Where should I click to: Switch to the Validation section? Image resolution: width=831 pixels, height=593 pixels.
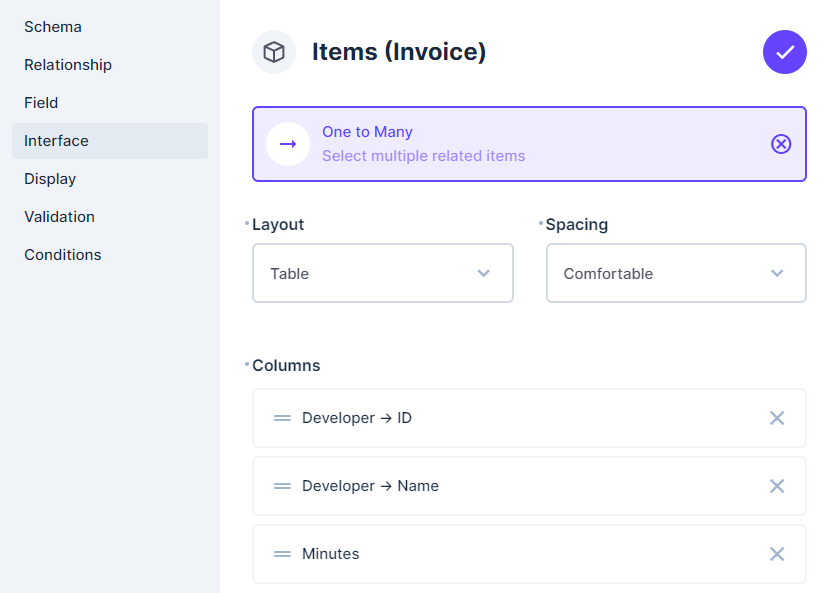pos(110,217)
